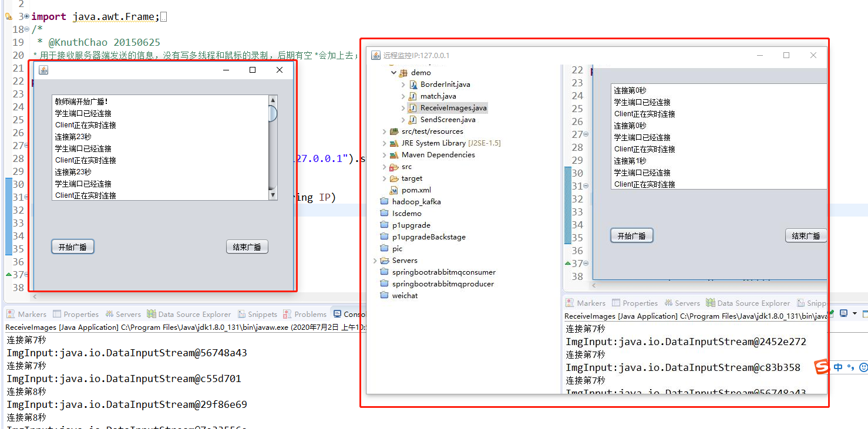Click 结束广播 button inside the remote monitor view
The width and height of the screenshot is (868, 429).
coord(806,236)
